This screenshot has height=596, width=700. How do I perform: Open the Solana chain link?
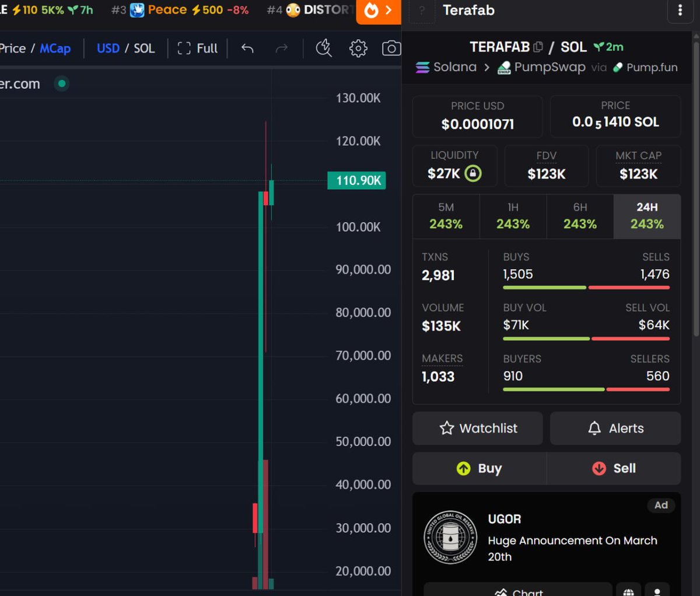[x=446, y=68]
